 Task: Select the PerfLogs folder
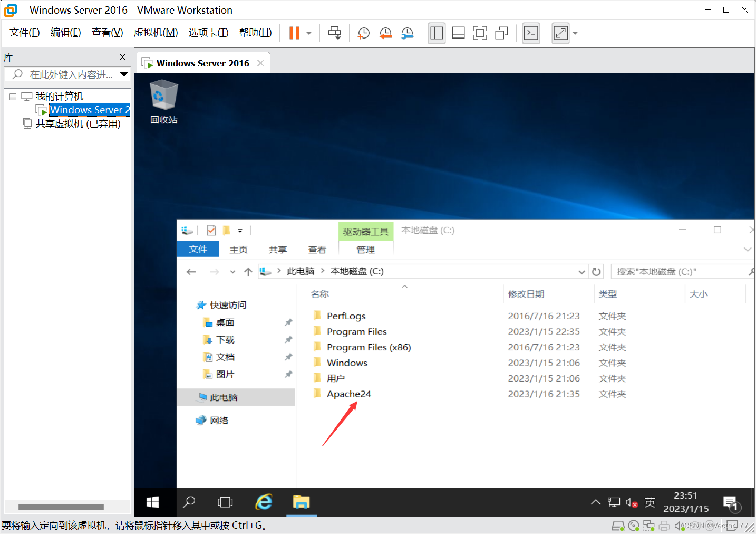click(x=346, y=316)
